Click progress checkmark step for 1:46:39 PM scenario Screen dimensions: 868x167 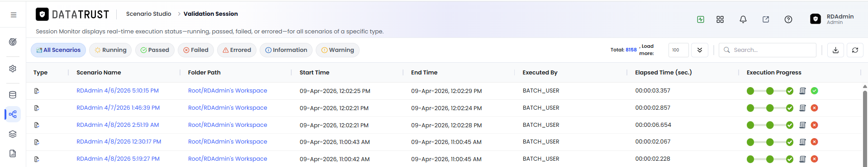tap(790, 108)
